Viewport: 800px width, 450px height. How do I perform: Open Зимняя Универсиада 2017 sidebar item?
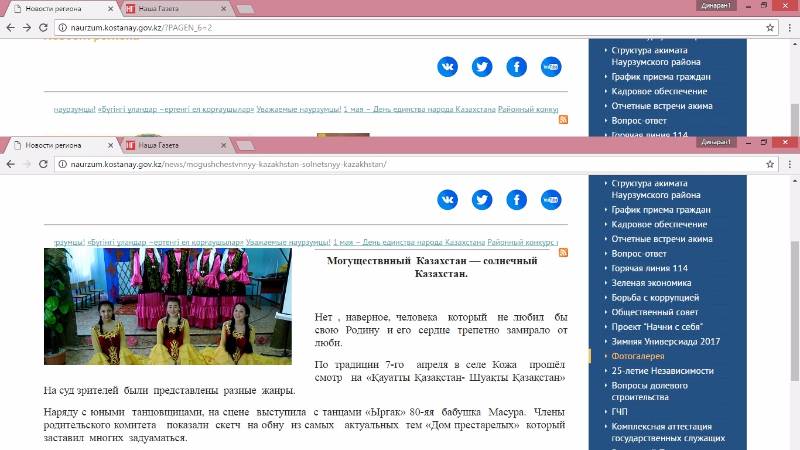(666, 341)
